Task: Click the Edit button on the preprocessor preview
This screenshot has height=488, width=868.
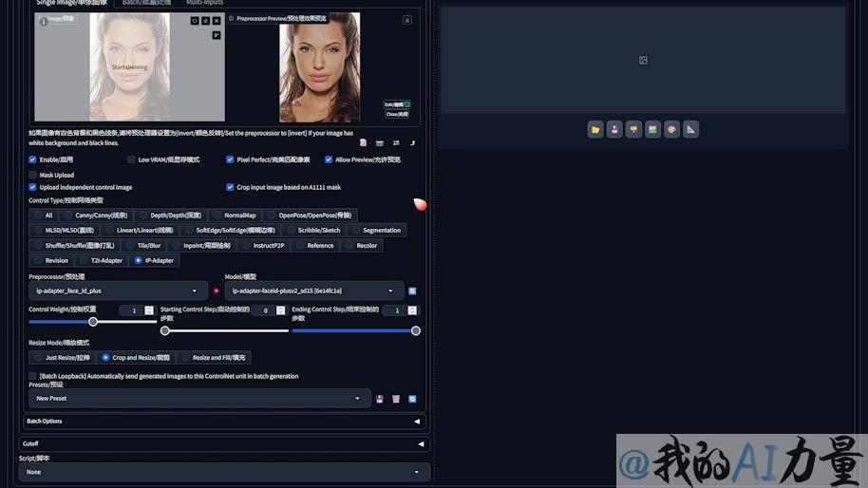Action: [398, 104]
